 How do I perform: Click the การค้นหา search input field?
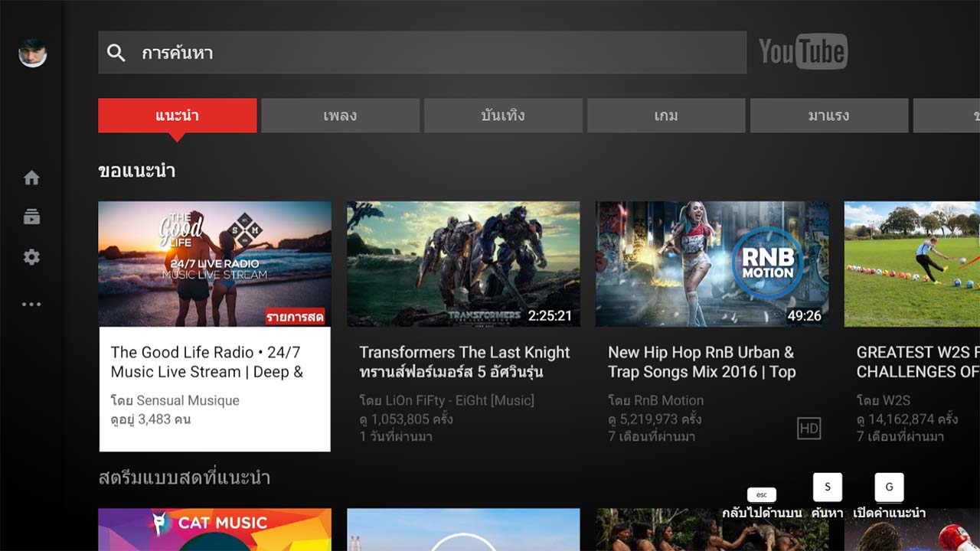421,53
